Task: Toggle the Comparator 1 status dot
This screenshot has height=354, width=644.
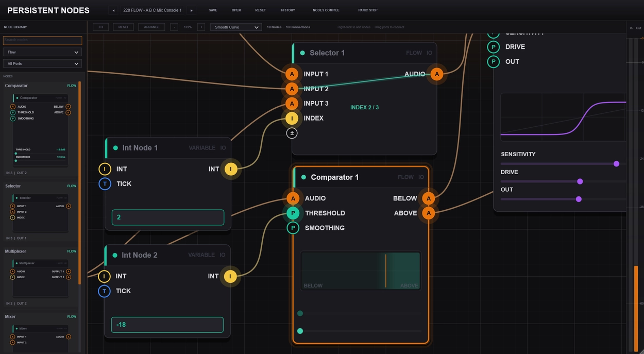Action: [x=303, y=177]
